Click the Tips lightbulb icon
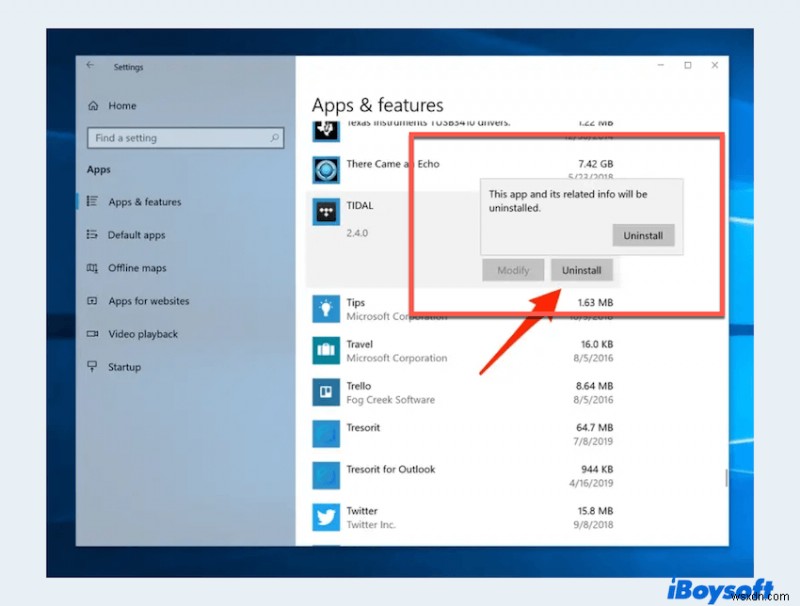800x606 pixels. tap(326, 309)
